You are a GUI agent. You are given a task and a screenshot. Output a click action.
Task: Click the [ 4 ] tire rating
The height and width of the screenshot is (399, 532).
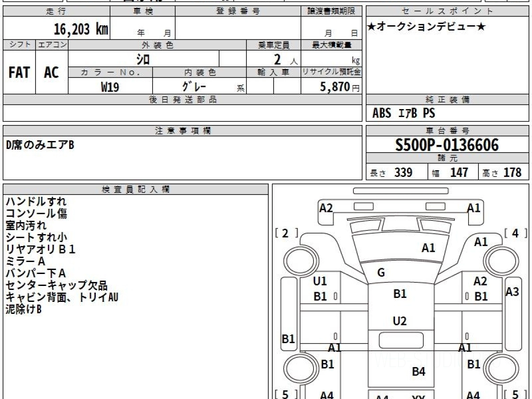516,234
